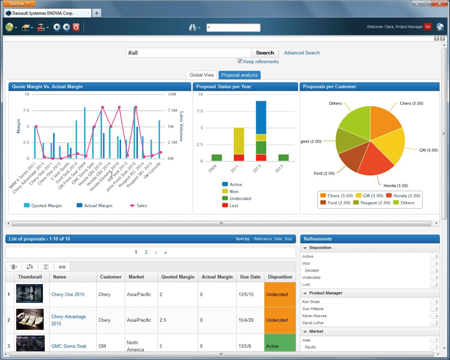450x360 pixels.
Task: Open a new browser tab with plus
Action: coord(96,13)
